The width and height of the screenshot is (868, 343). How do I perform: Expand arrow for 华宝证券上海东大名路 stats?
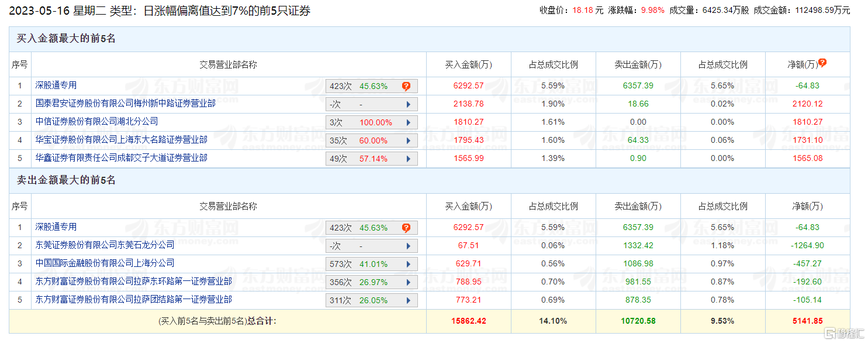tap(409, 141)
